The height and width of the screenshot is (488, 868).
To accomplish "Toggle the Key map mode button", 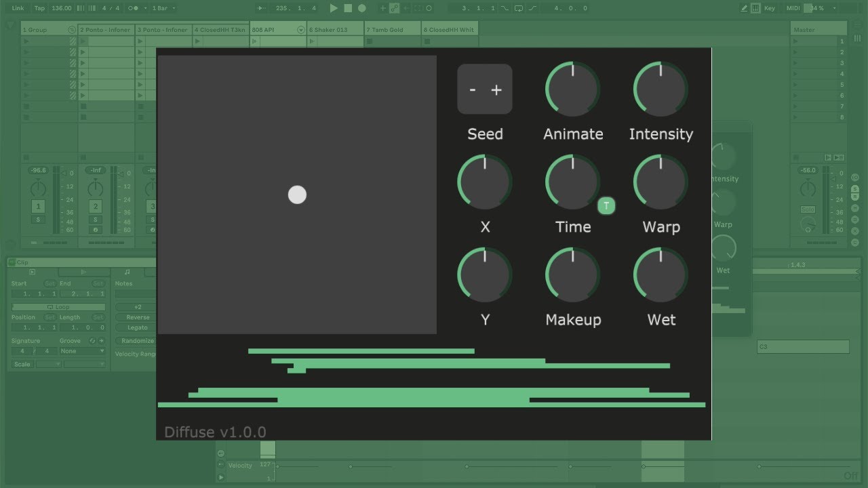I will (769, 8).
